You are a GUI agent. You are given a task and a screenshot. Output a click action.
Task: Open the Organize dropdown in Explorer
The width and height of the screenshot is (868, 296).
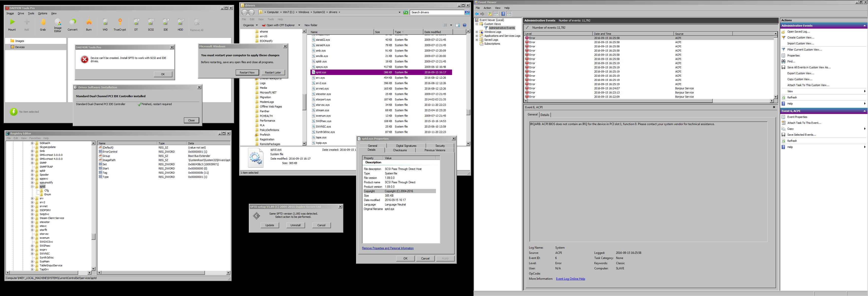pos(250,25)
